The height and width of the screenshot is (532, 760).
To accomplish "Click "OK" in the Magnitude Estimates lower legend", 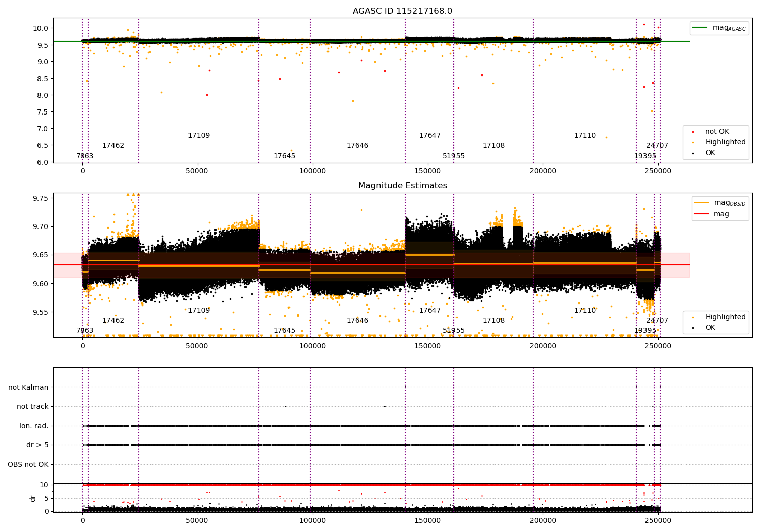I will (710, 328).
